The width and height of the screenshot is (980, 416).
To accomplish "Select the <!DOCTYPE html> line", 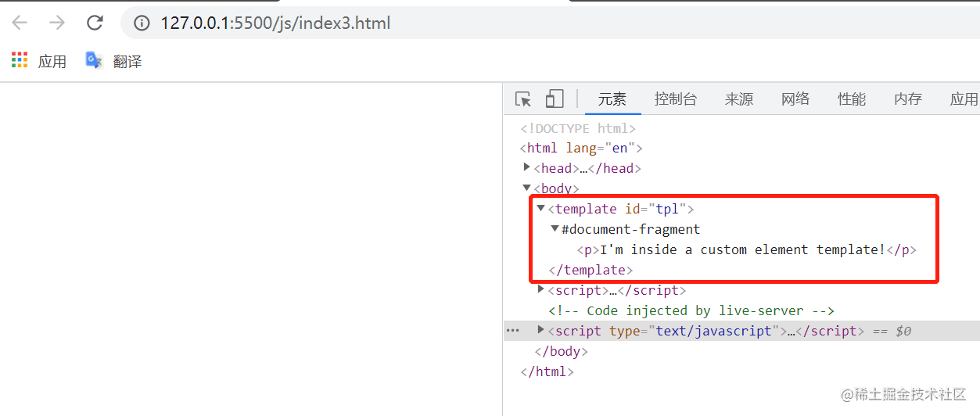I will tap(578, 128).
